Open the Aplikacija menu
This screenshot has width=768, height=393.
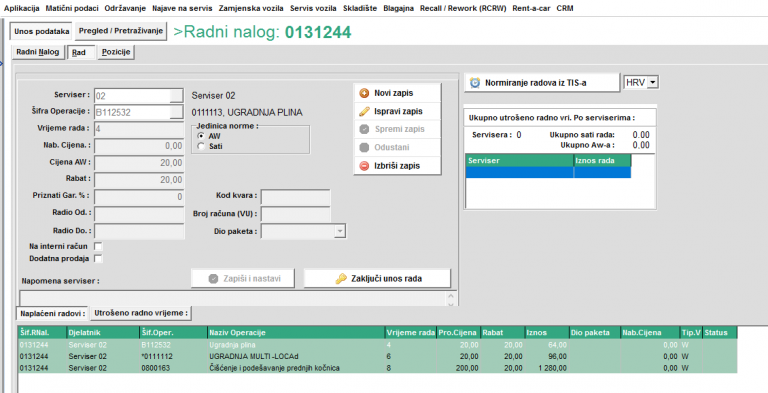tap(22, 8)
